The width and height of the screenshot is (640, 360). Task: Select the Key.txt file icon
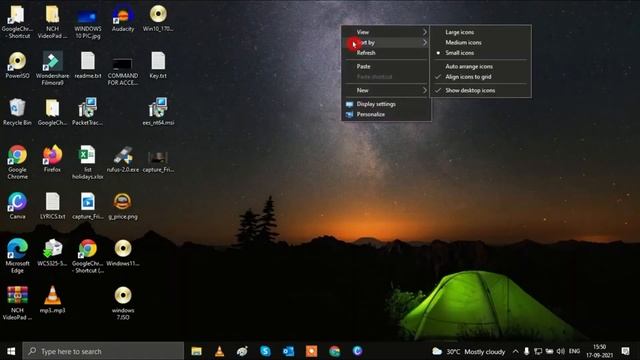[158, 65]
